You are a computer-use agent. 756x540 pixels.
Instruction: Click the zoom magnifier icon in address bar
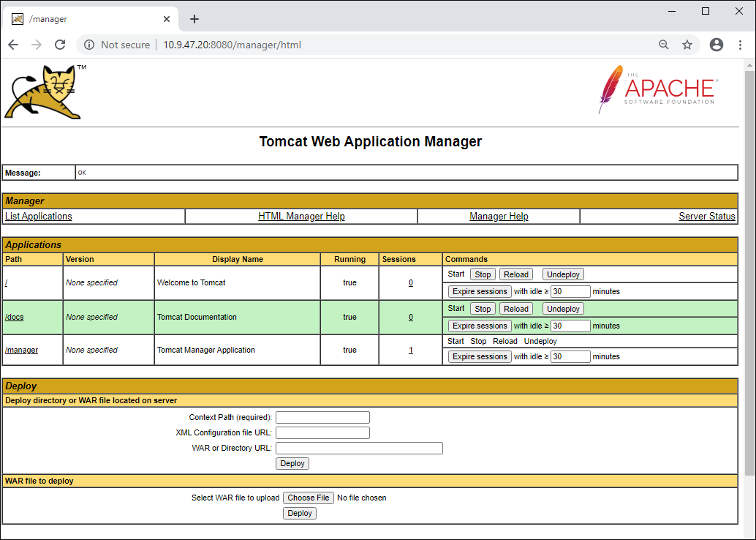click(x=664, y=45)
